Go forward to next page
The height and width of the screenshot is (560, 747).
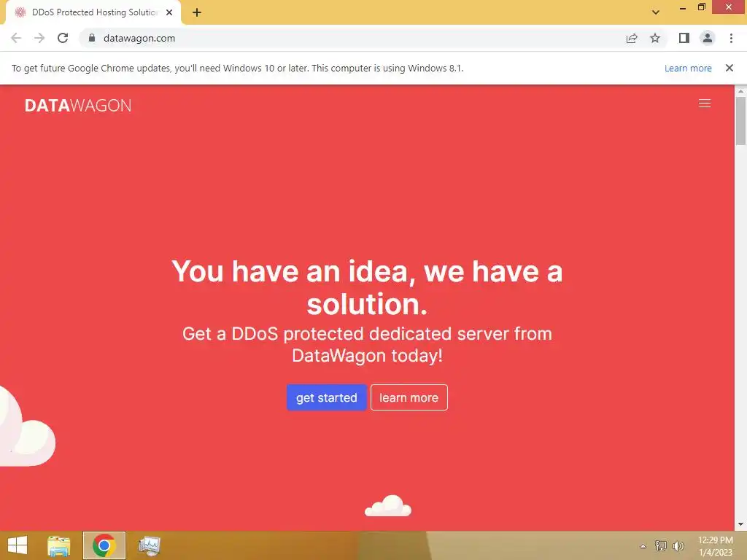point(39,38)
